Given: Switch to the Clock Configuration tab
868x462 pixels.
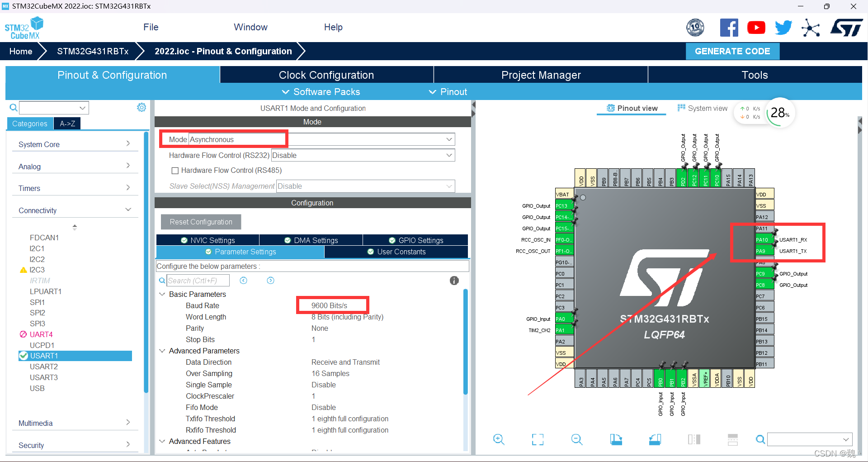Looking at the screenshot, I should 326,75.
